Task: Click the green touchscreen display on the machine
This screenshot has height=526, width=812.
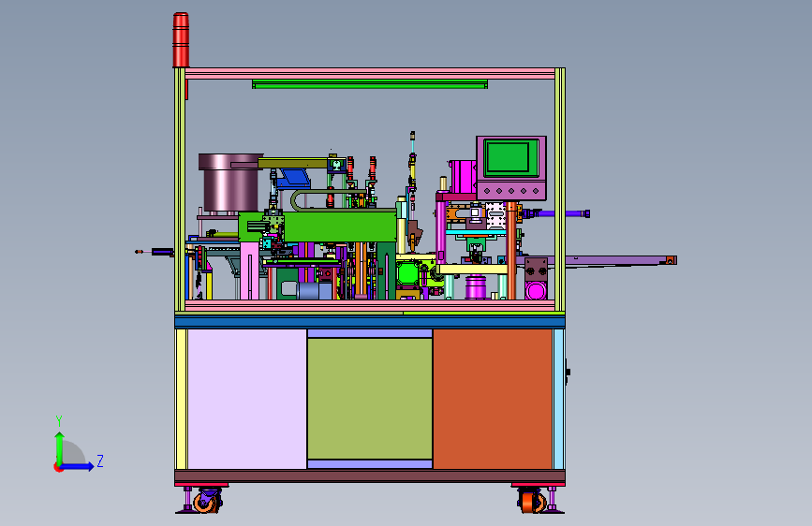Action: (x=508, y=157)
